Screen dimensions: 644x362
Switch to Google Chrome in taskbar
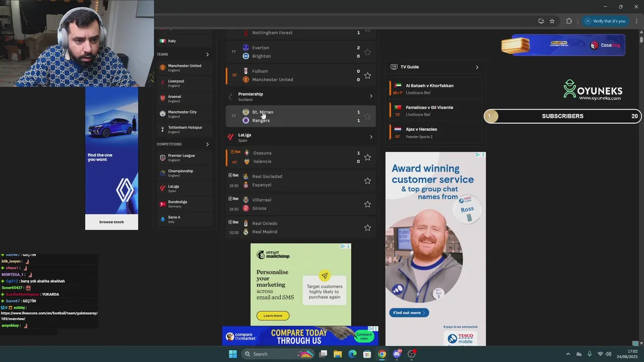[x=382, y=354]
